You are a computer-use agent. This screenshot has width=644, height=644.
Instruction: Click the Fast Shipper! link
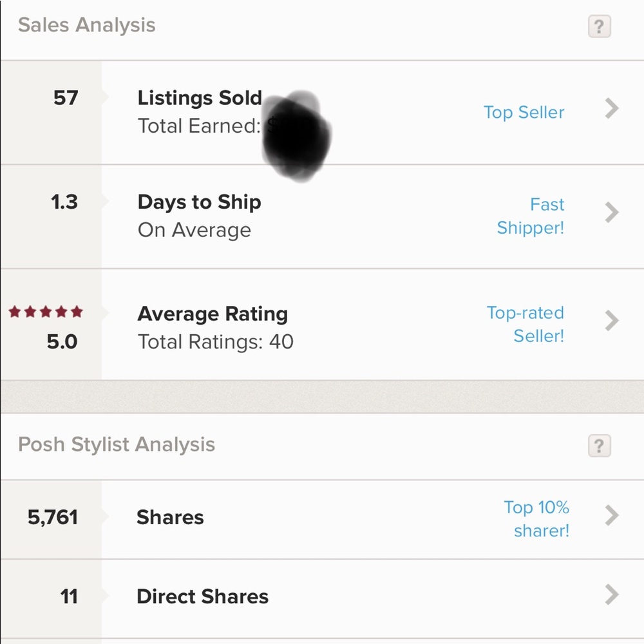click(x=531, y=216)
